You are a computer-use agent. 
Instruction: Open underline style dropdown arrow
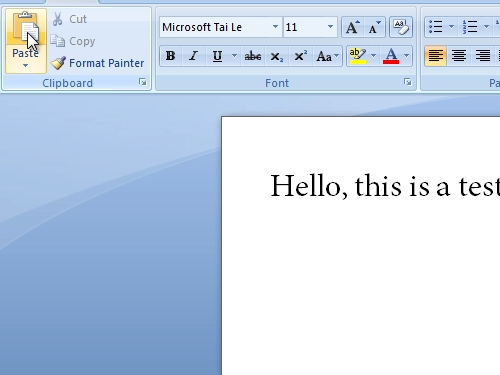pyautogui.click(x=234, y=56)
